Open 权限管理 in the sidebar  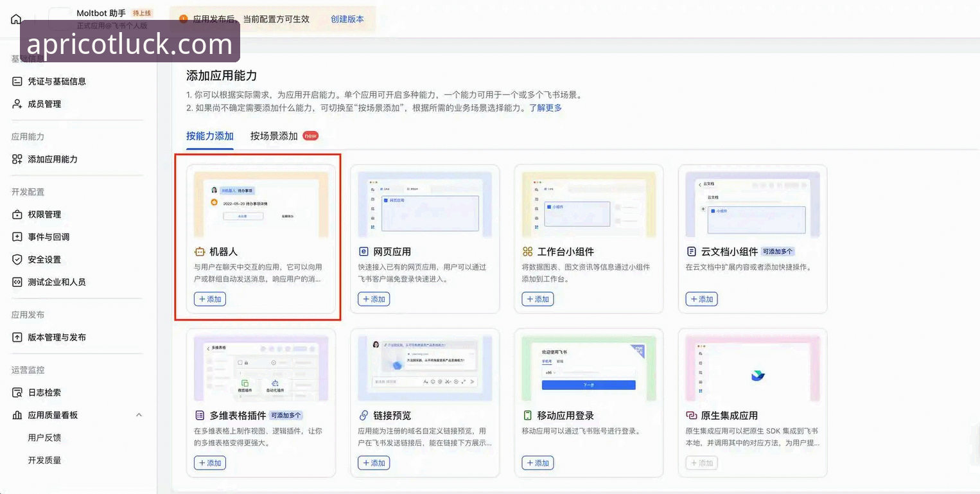point(44,215)
